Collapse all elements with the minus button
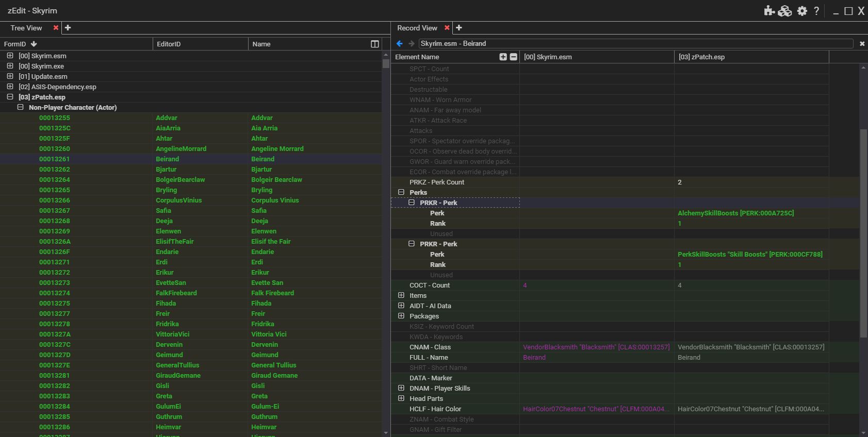The height and width of the screenshot is (437, 868). point(513,57)
